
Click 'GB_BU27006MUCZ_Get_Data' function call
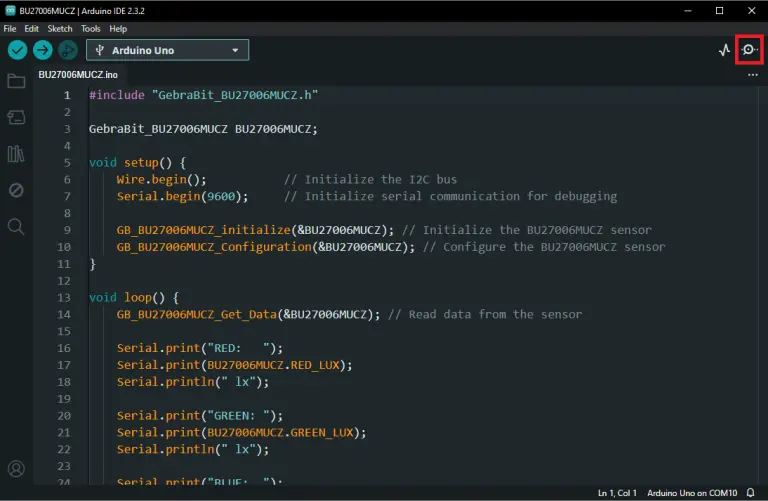[x=196, y=314]
